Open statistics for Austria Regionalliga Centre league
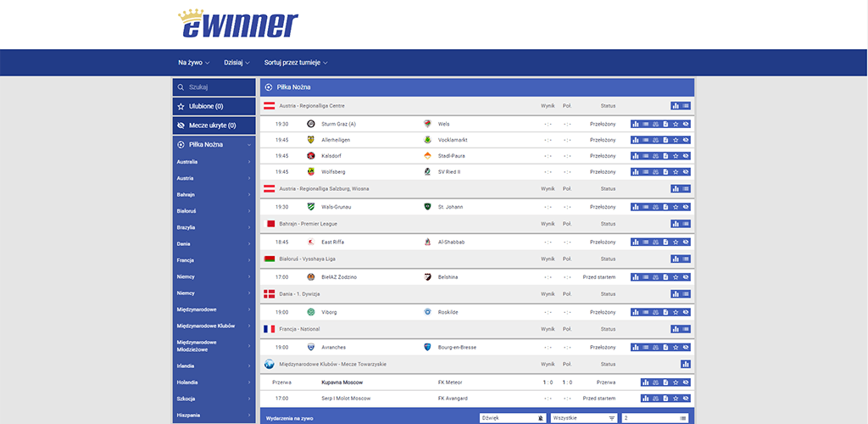868x424 pixels. 676,106
